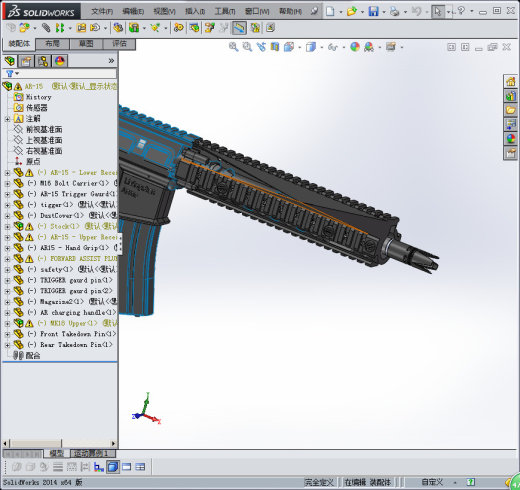Open the FeatureManager design tree tab icon
520x490 pixels.
pos(10,61)
